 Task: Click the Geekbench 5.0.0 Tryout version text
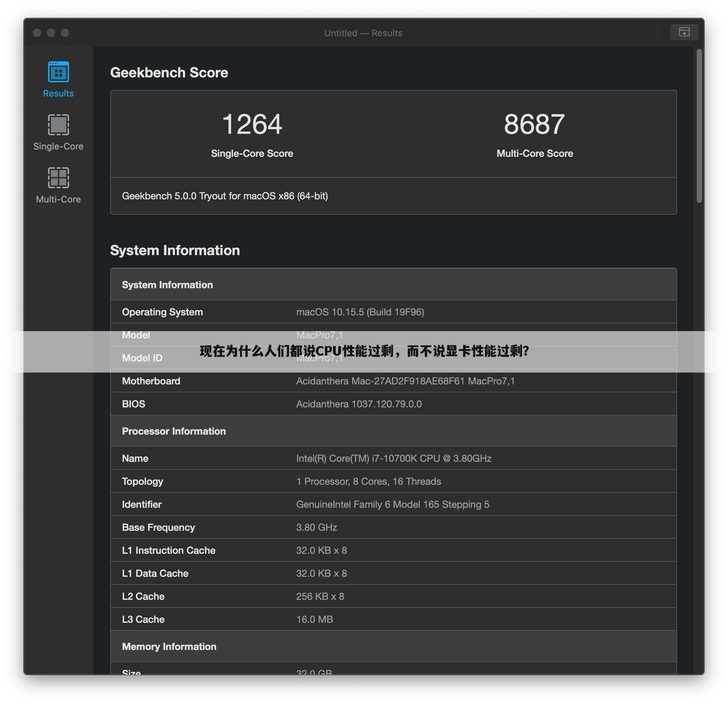[x=225, y=196]
